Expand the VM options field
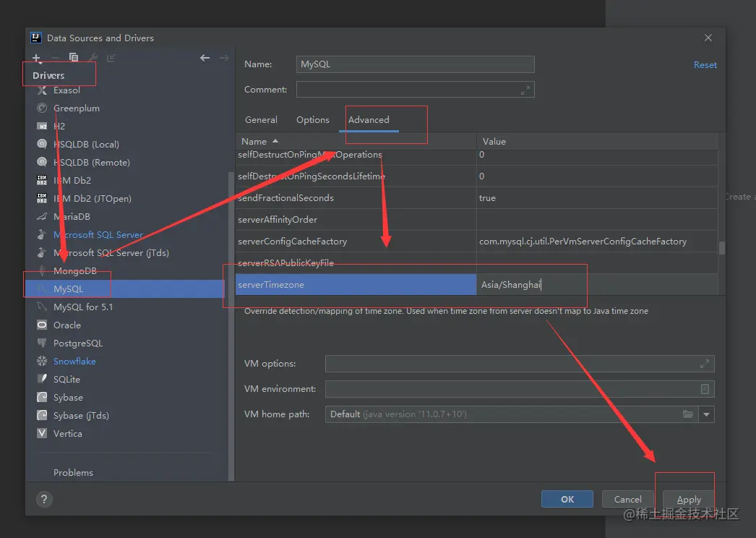Screen dimensions: 756x538 tap(705, 364)
